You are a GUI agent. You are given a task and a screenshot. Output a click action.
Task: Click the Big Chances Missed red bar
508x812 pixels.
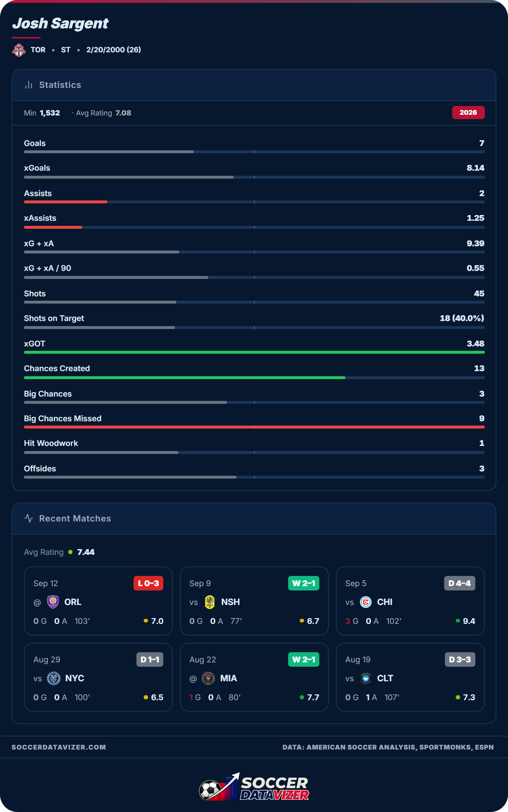click(x=254, y=427)
